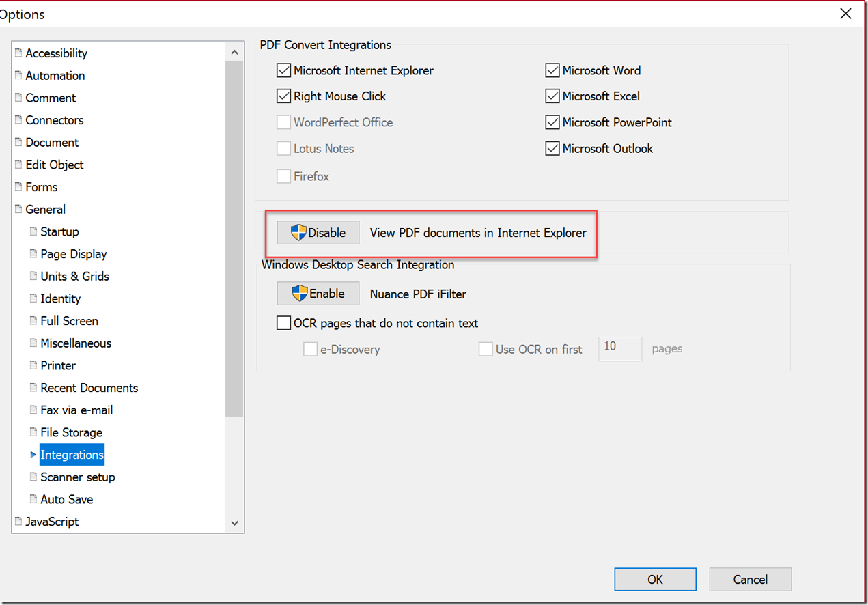The height and width of the screenshot is (605, 868).
Task: Open the Identity settings page
Action: (x=61, y=298)
